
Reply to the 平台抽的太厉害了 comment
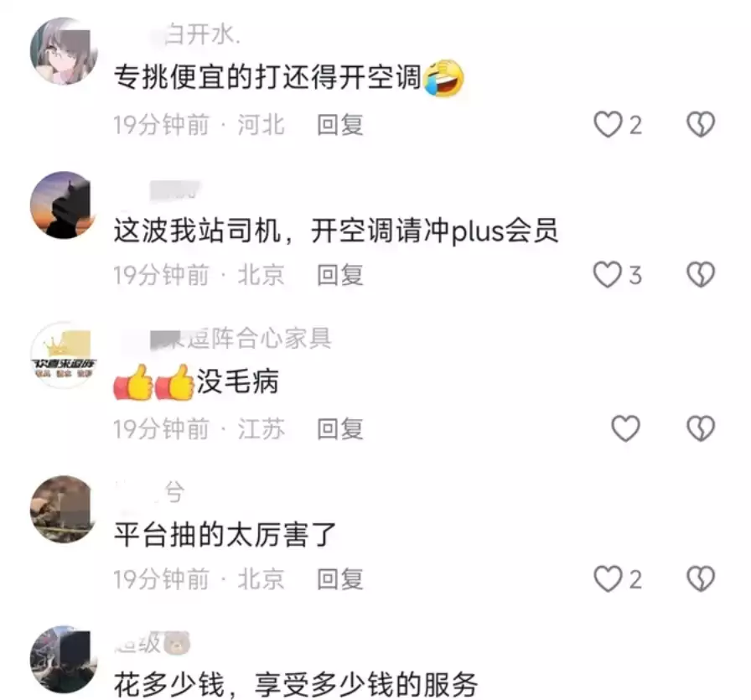(340, 579)
